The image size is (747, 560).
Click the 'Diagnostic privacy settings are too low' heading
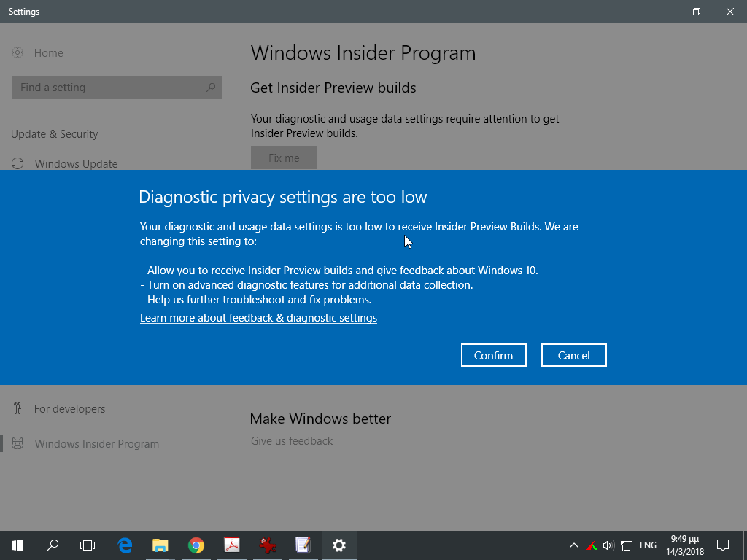tap(283, 197)
